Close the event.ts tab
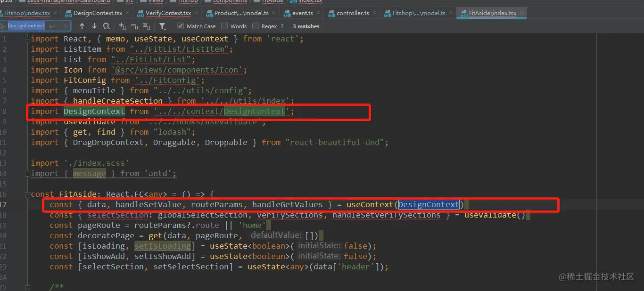Image resolution: width=644 pixels, height=291 pixels. (x=319, y=13)
